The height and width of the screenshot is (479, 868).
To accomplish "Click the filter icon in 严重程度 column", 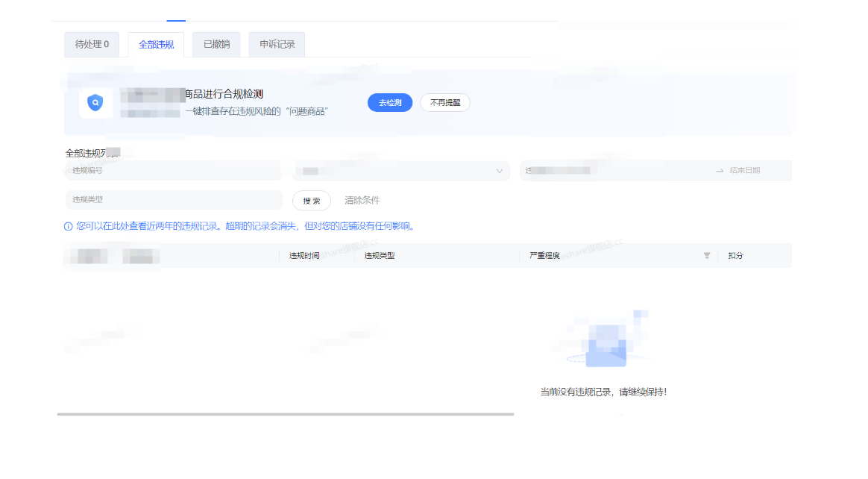I will [706, 255].
